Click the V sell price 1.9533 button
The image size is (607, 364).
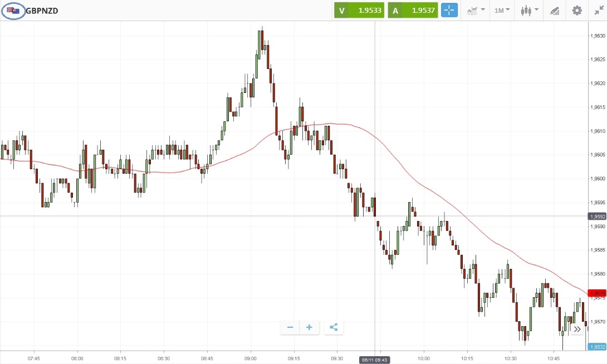tap(359, 11)
